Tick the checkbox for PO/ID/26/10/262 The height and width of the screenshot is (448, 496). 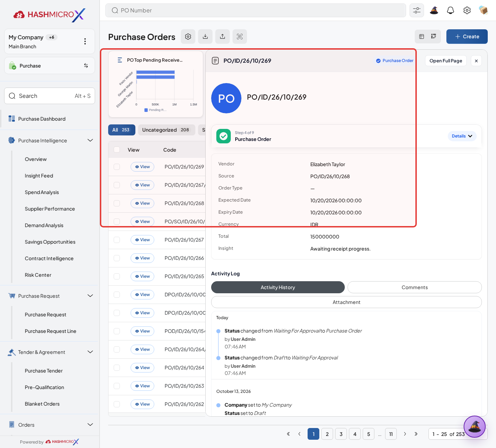[117, 404]
